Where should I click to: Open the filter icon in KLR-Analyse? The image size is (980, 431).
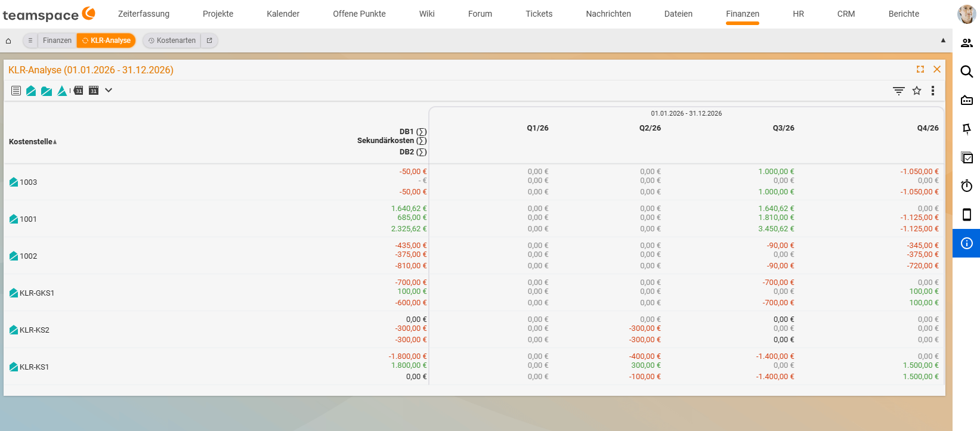point(899,91)
